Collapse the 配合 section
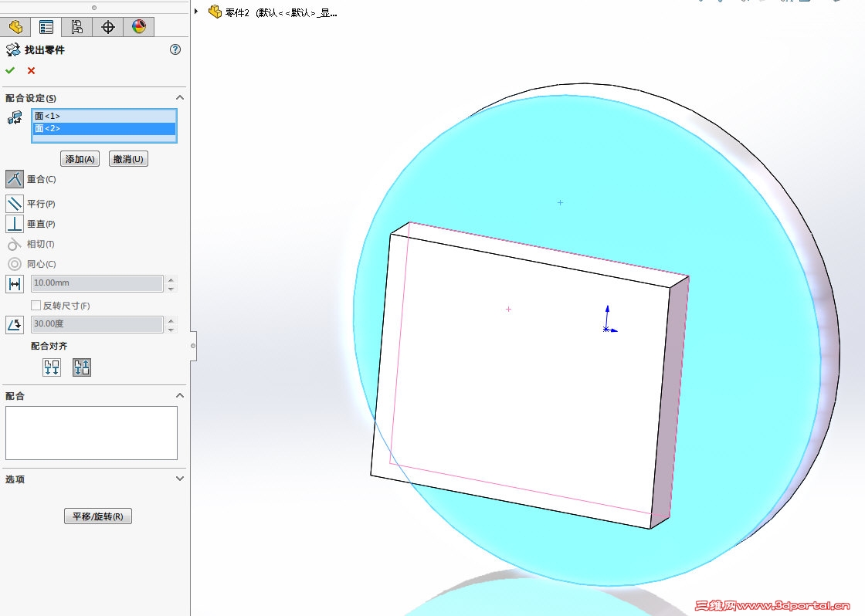This screenshot has width=865, height=616. [179, 395]
